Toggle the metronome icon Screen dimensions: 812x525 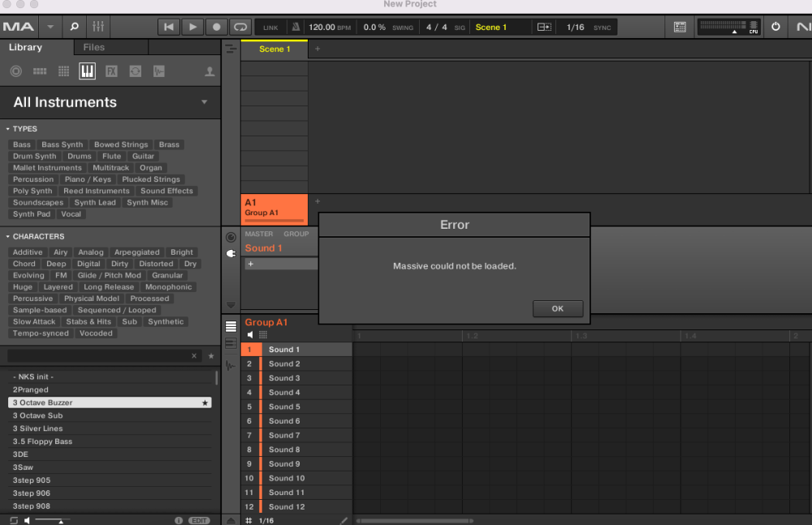[x=296, y=27]
